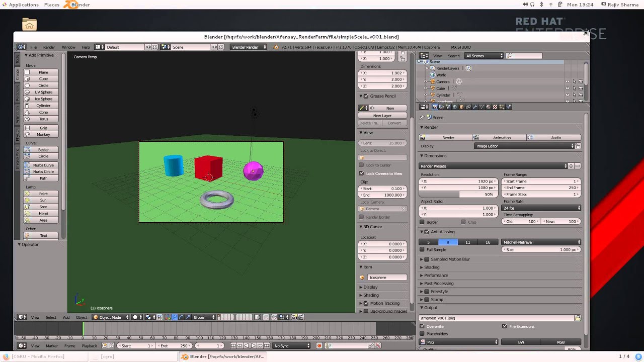Open the Window menu

[68, 47]
